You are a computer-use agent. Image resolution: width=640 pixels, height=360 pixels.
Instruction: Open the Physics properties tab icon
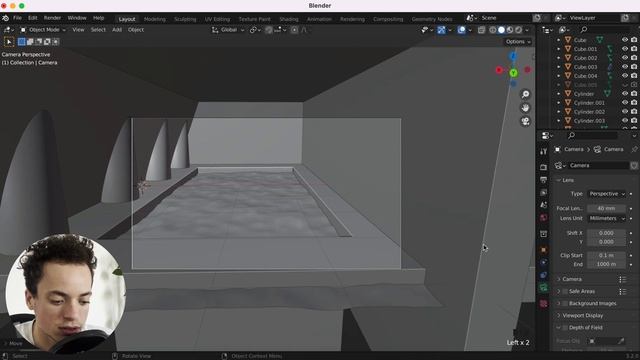[543, 262]
